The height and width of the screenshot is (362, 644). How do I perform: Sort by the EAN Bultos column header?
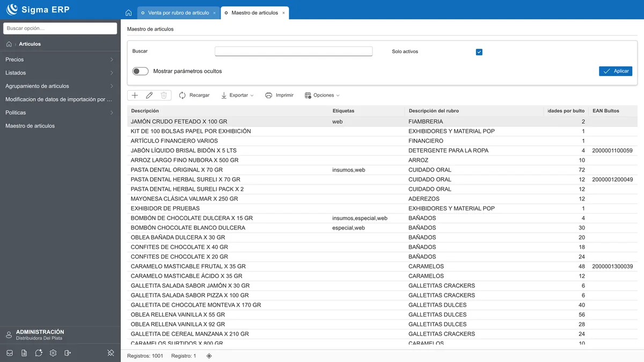pyautogui.click(x=606, y=111)
